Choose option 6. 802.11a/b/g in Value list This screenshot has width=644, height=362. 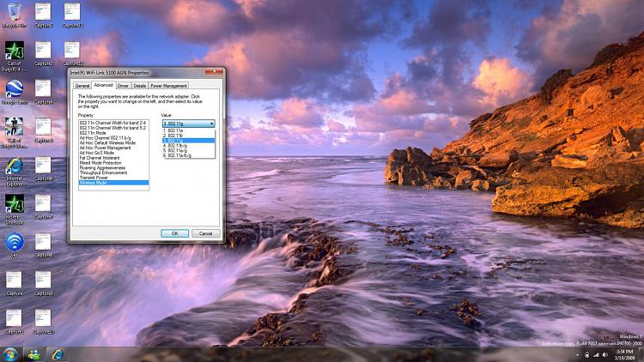click(189, 155)
